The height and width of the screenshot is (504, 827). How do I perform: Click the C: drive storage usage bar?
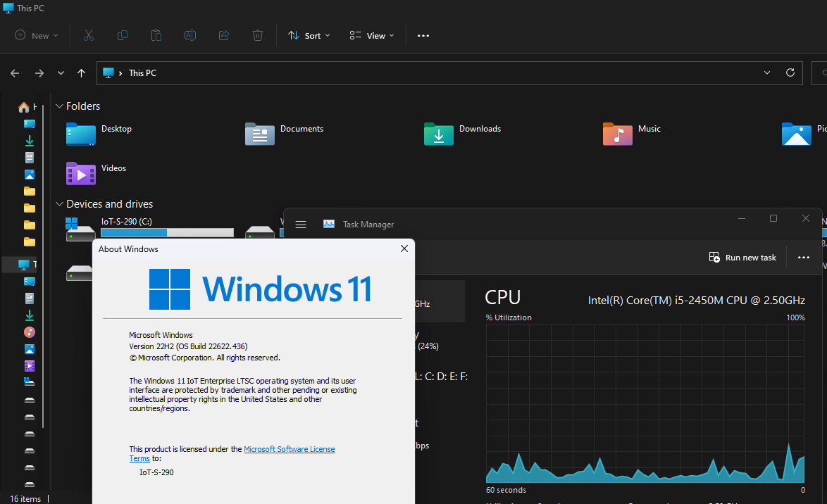(167, 232)
